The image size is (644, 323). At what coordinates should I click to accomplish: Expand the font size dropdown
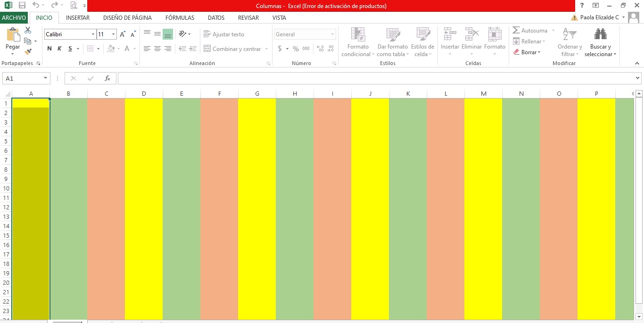point(113,34)
